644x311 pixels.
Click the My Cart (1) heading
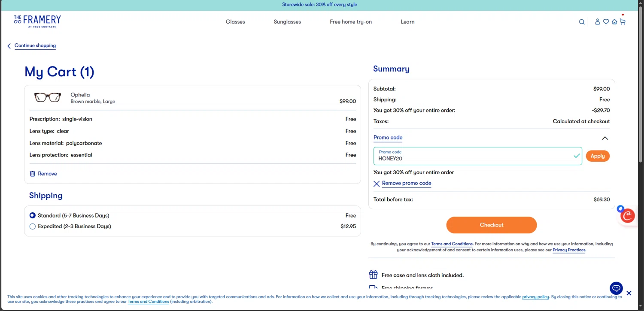(x=59, y=72)
